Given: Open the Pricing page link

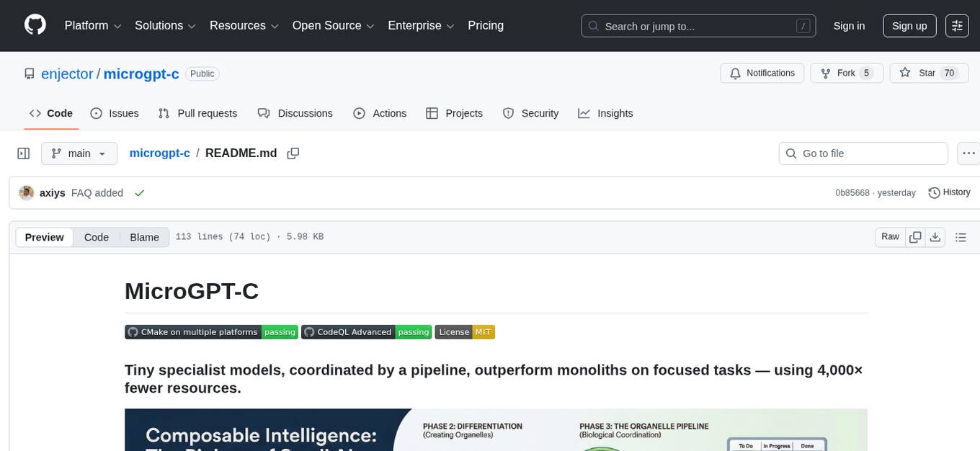Looking at the screenshot, I should click(486, 25).
